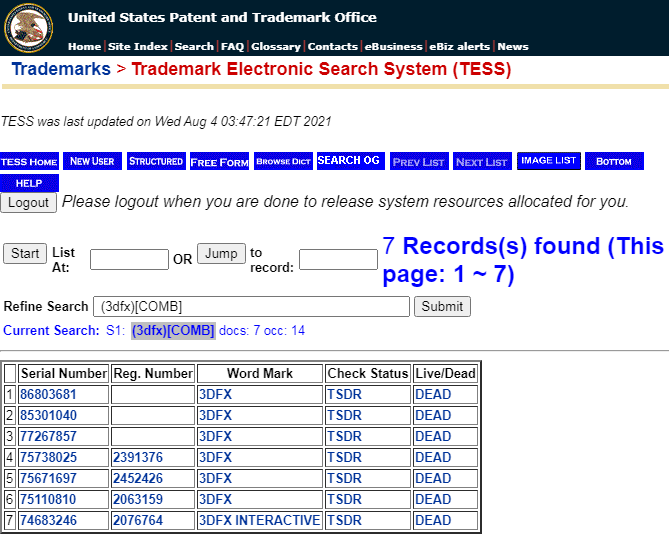Open 3DFX word mark in row 2
The width and height of the screenshot is (669, 534).
point(215,415)
